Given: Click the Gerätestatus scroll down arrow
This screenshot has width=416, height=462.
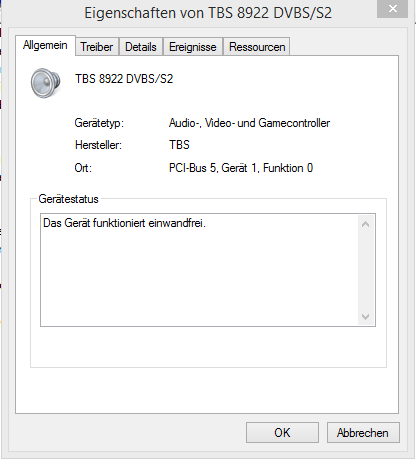Looking at the screenshot, I should click(x=365, y=316).
